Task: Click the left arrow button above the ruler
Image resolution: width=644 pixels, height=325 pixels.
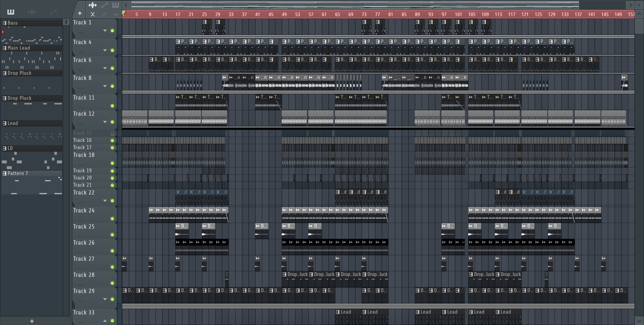Action: pos(126,5)
